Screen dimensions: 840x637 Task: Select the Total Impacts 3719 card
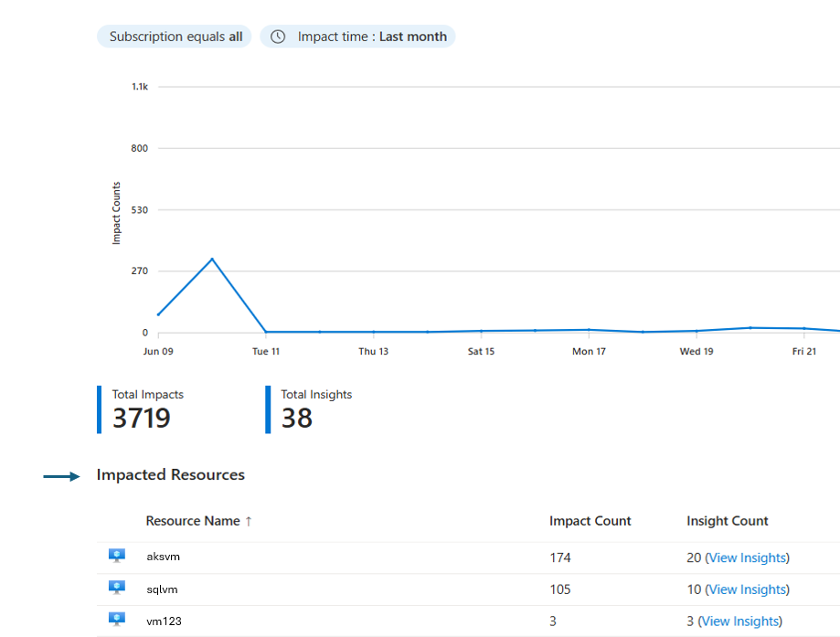pos(146,408)
